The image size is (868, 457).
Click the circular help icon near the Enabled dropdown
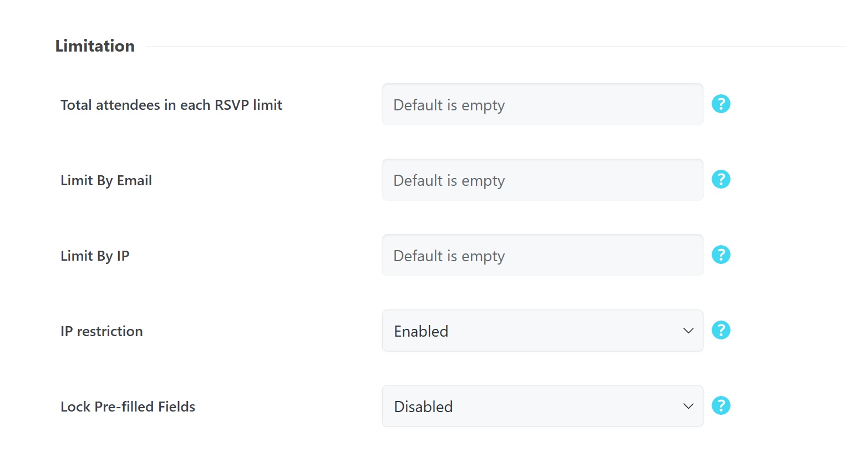click(x=720, y=330)
